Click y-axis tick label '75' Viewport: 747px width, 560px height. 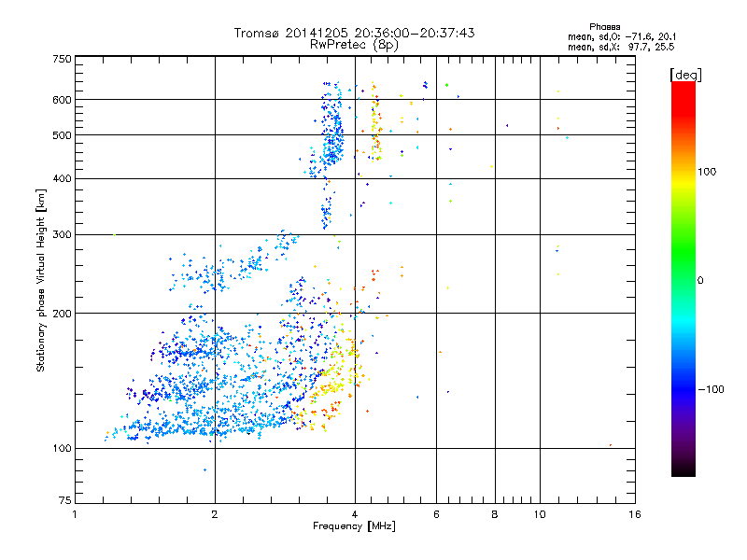click(x=65, y=500)
